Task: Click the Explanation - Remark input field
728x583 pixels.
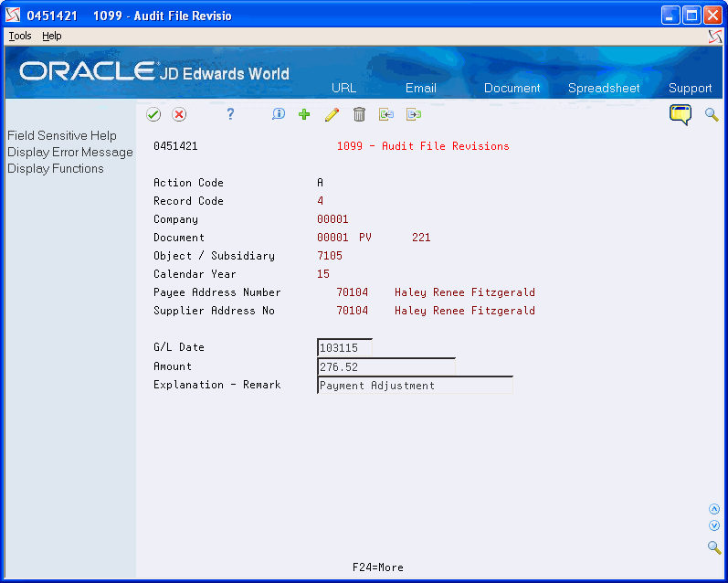Action: (415, 385)
